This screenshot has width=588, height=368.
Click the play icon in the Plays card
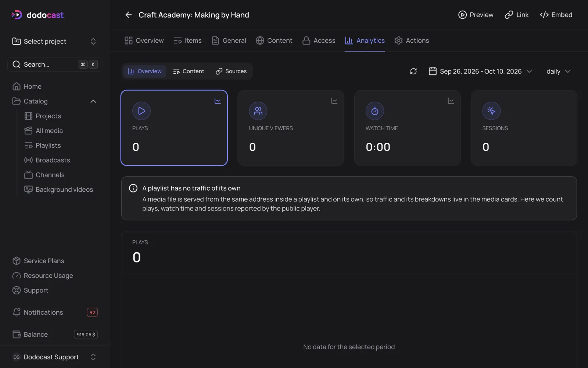[141, 111]
